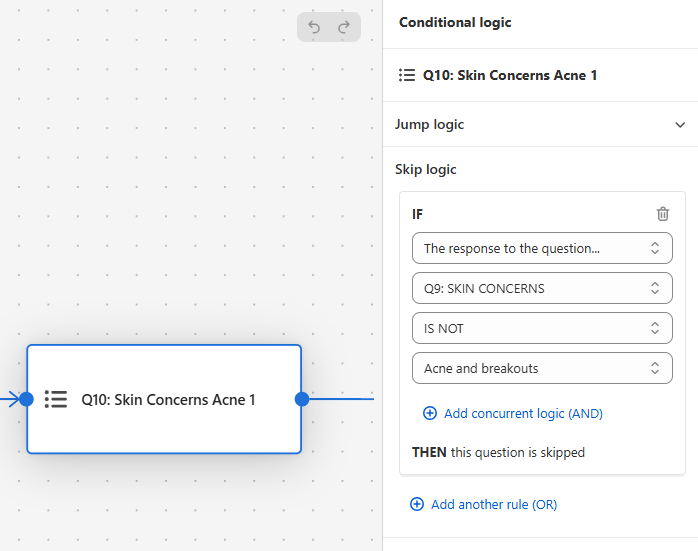Click the 'THEN this question is skipped' text
The width and height of the screenshot is (698, 551).
(498, 452)
